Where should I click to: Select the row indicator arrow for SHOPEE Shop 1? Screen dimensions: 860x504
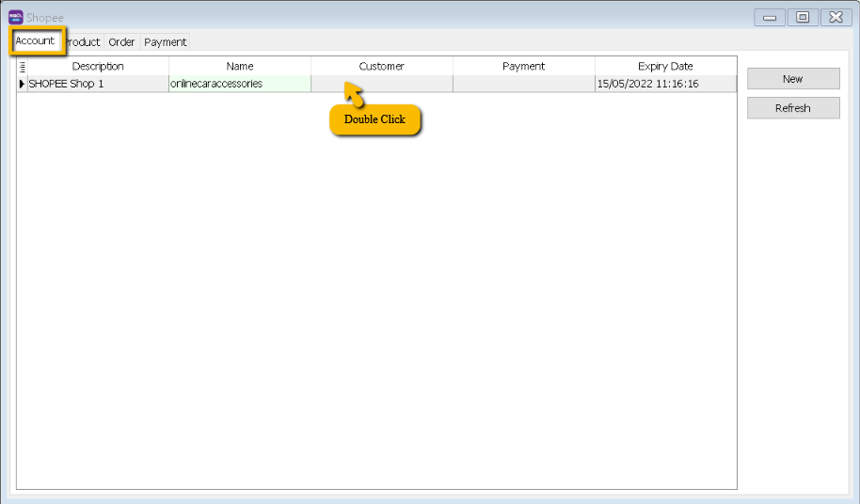tap(22, 84)
